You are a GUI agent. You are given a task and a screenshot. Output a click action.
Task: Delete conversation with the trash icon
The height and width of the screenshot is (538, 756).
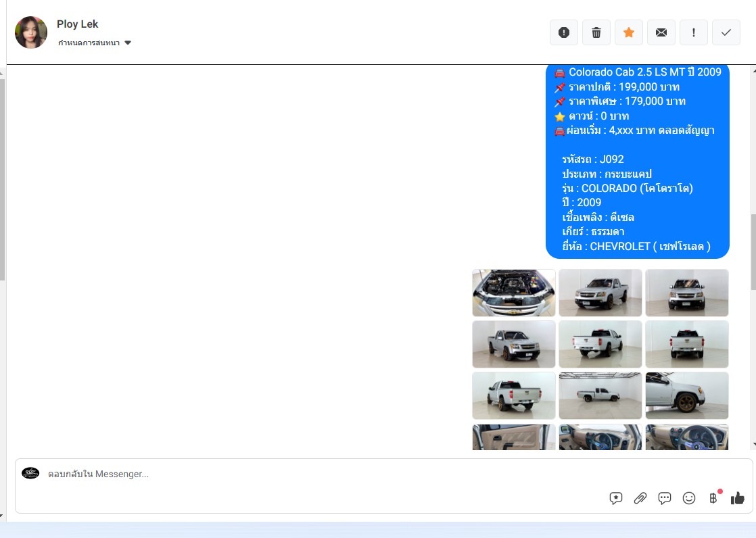pos(596,32)
